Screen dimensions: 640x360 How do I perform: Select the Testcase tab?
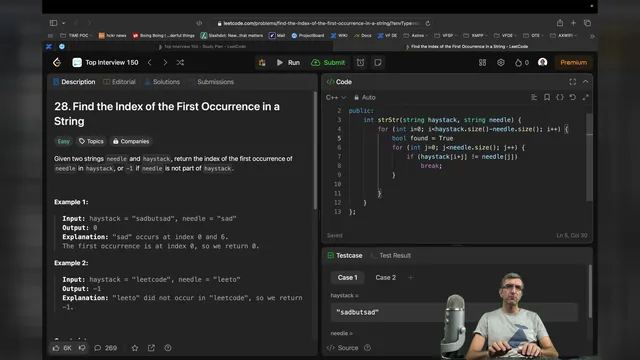coord(345,256)
